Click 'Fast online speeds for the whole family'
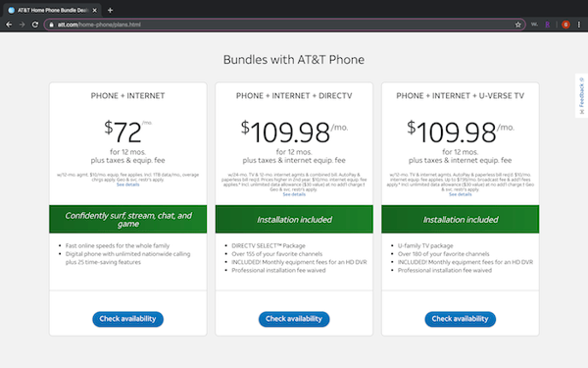This screenshot has width=588, height=368. [x=118, y=245]
